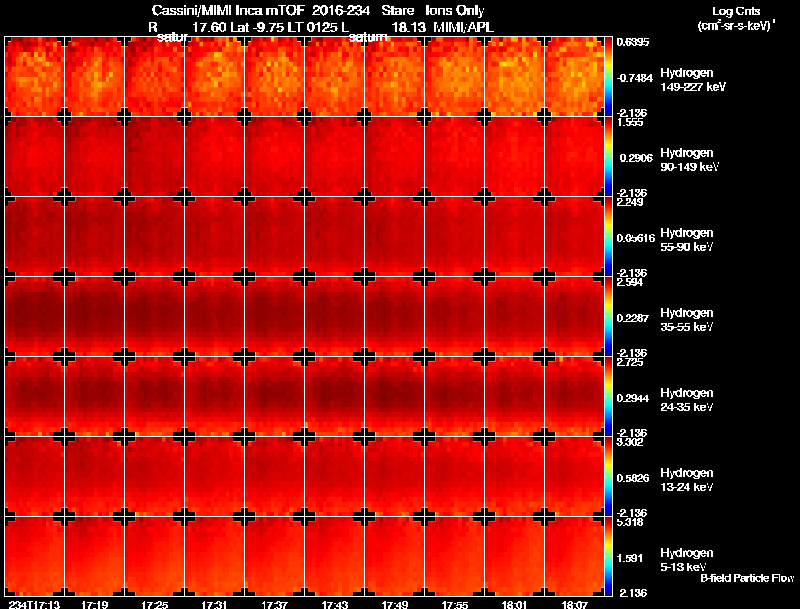
Task: Click the 2.249 colorbar maximum value
Action: pyautogui.click(x=630, y=202)
